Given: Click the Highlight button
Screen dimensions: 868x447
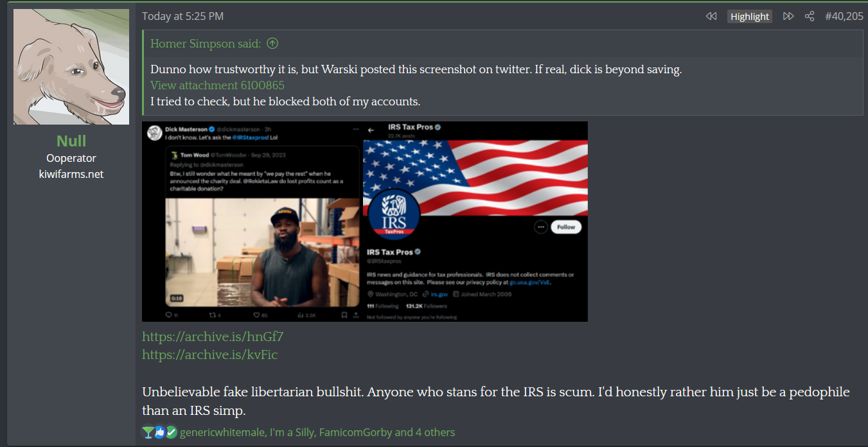Looking at the screenshot, I should tap(750, 16).
